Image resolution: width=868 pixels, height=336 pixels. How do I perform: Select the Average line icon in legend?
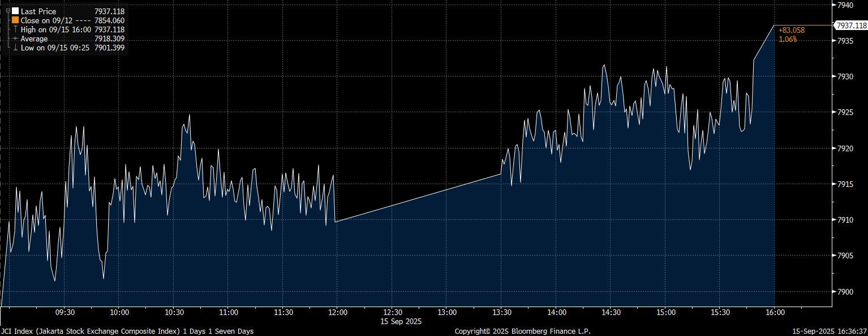tap(15, 39)
